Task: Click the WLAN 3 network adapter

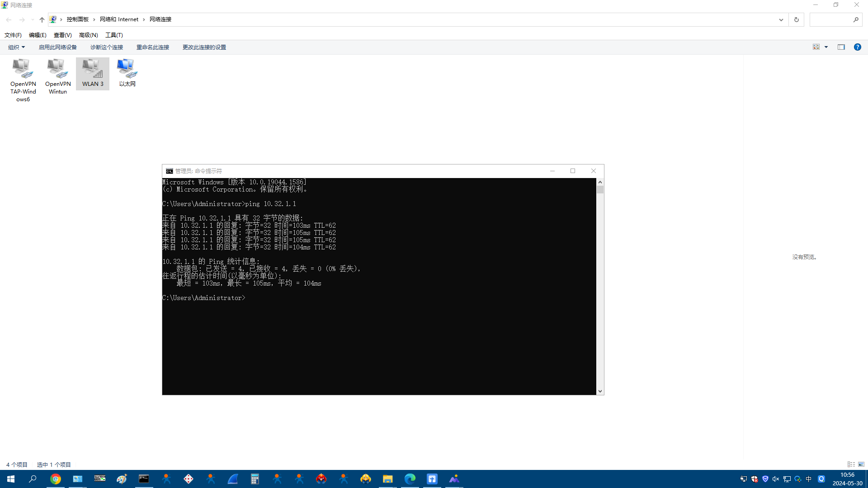Action: tap(93, 73)
